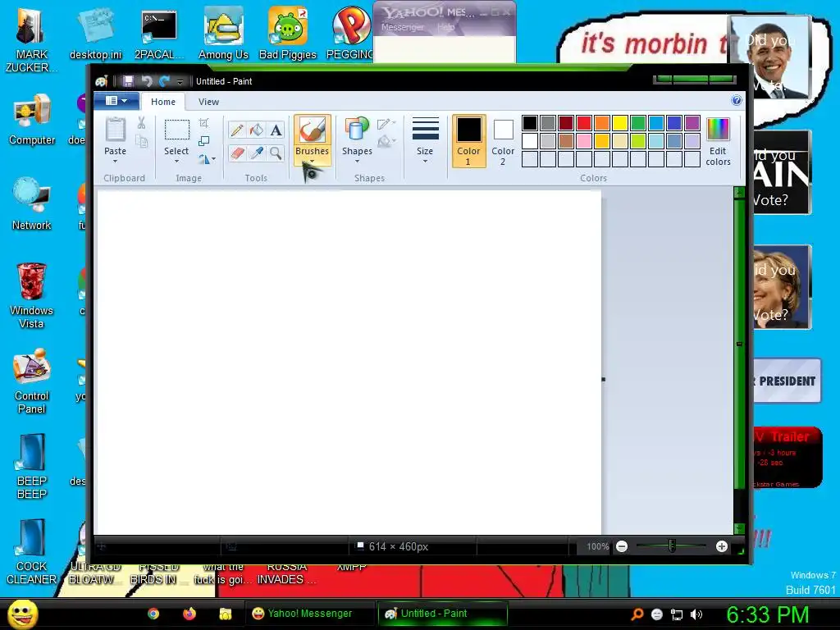Select the Fill with color bucket tool
Screen dimensions: 840x630
(x=256, y=130)
